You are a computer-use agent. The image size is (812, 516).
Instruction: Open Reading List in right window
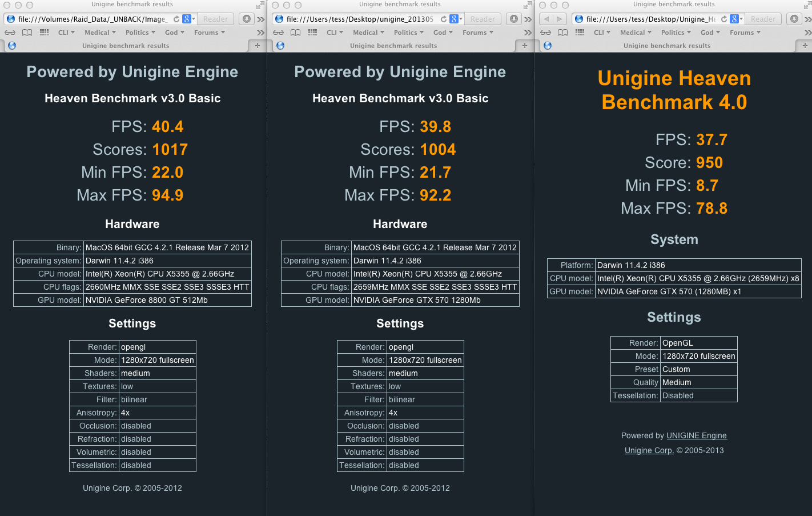tap(545, 33)
